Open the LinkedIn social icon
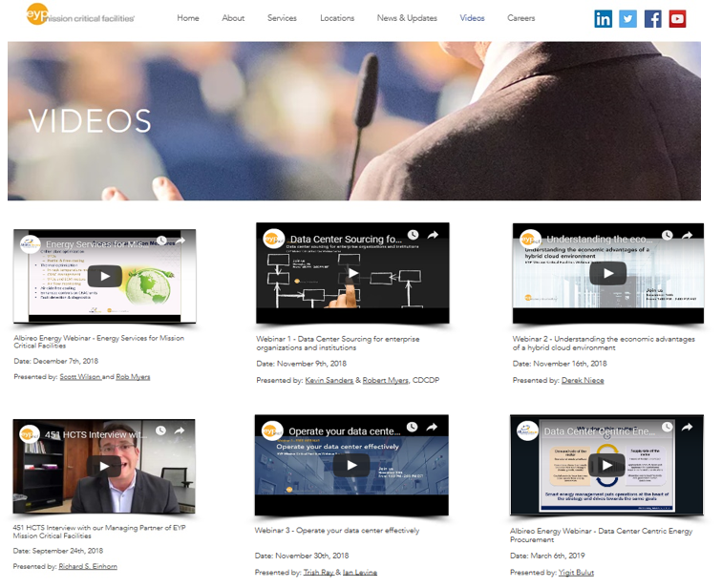 tap(603, 19)
